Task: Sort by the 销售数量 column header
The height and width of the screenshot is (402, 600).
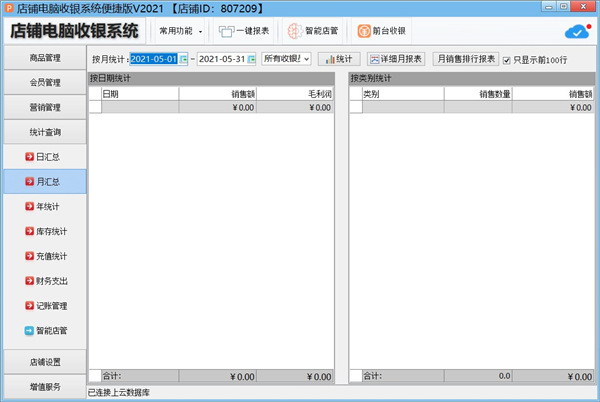Action: pos(478,94)
